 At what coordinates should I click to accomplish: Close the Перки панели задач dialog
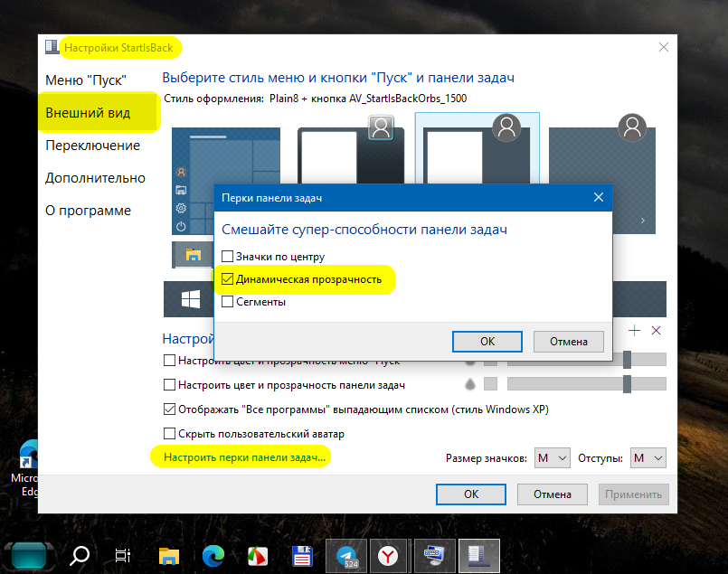(x=599, y=197)
